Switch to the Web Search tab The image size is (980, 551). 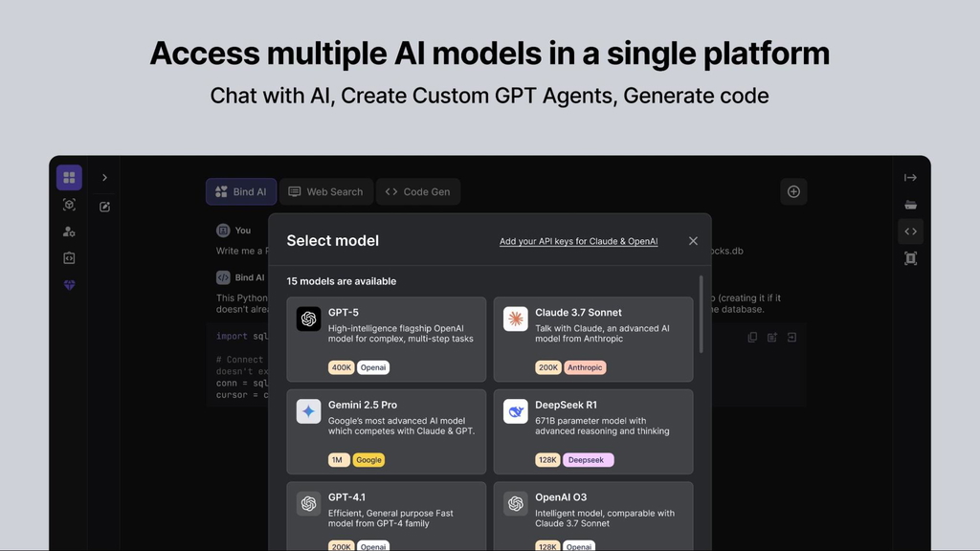point(326,192)
